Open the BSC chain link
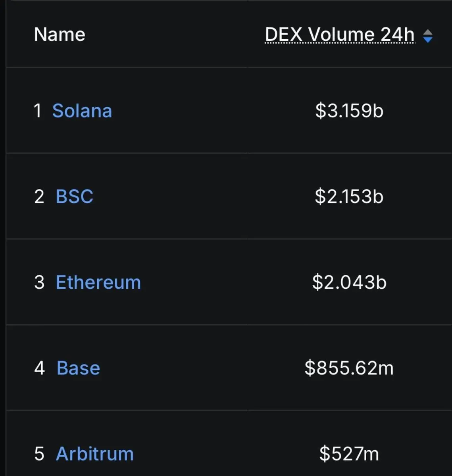 coord(75,196)
